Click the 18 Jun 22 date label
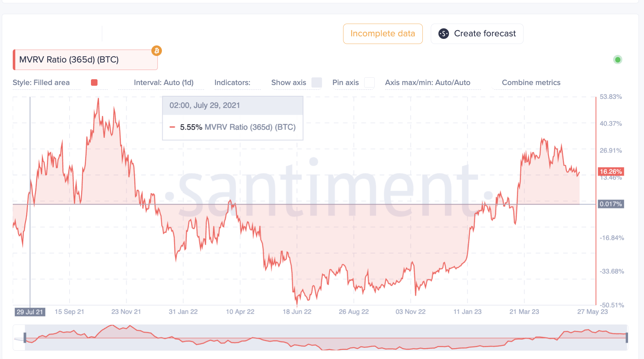 point(297,312)
